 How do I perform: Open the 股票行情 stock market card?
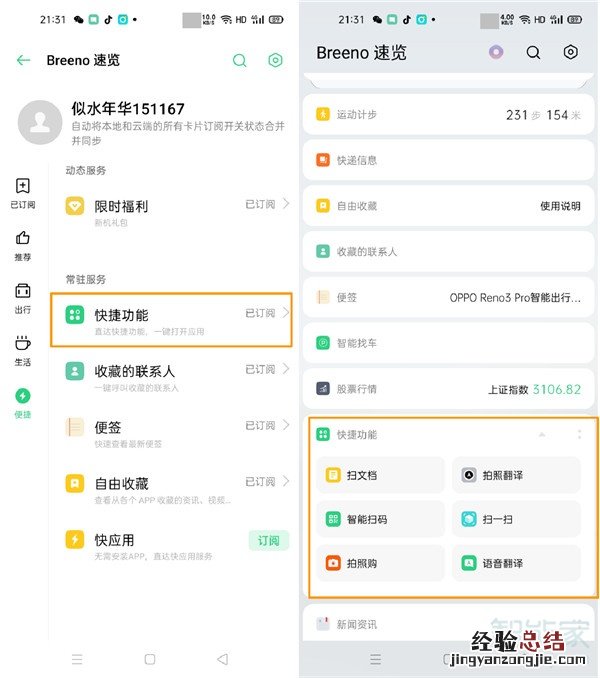point(449,389)
